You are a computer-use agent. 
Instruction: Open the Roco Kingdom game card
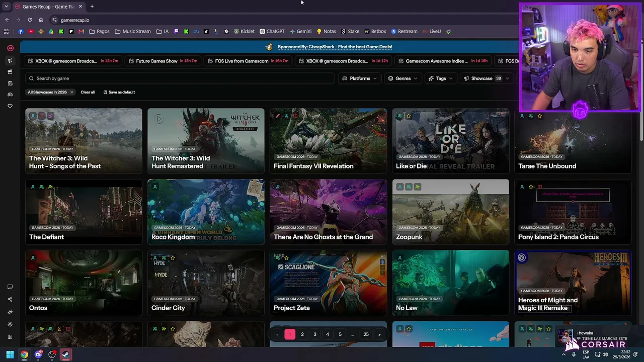click(206, 212)
